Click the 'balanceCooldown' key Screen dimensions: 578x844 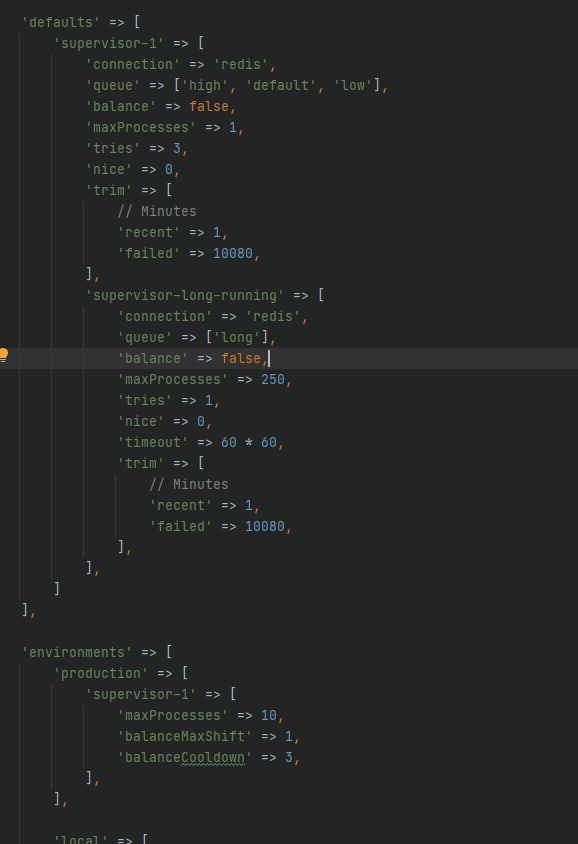(x=185, y=757)
